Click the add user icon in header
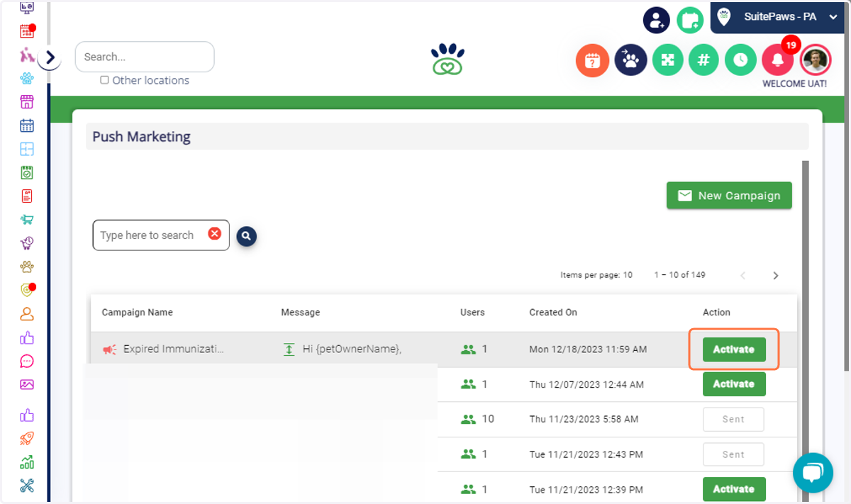The image size is (851, 504). (657, 19)
